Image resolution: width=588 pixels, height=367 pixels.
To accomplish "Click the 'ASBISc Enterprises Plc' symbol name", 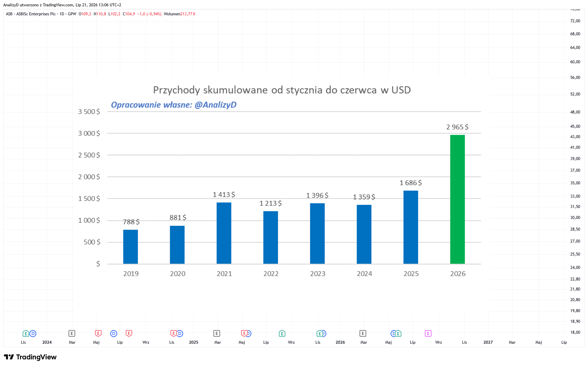I will click(x=36, y=14).
